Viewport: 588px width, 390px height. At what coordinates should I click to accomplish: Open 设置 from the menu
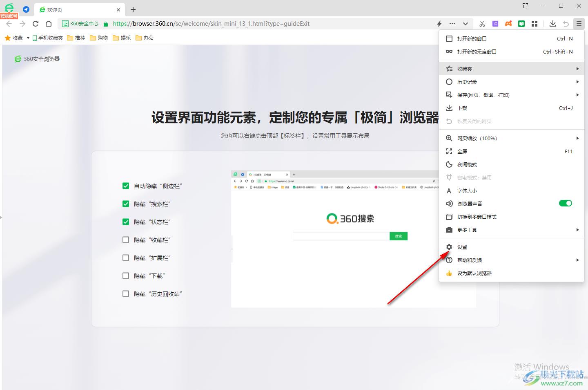point(512,247)
